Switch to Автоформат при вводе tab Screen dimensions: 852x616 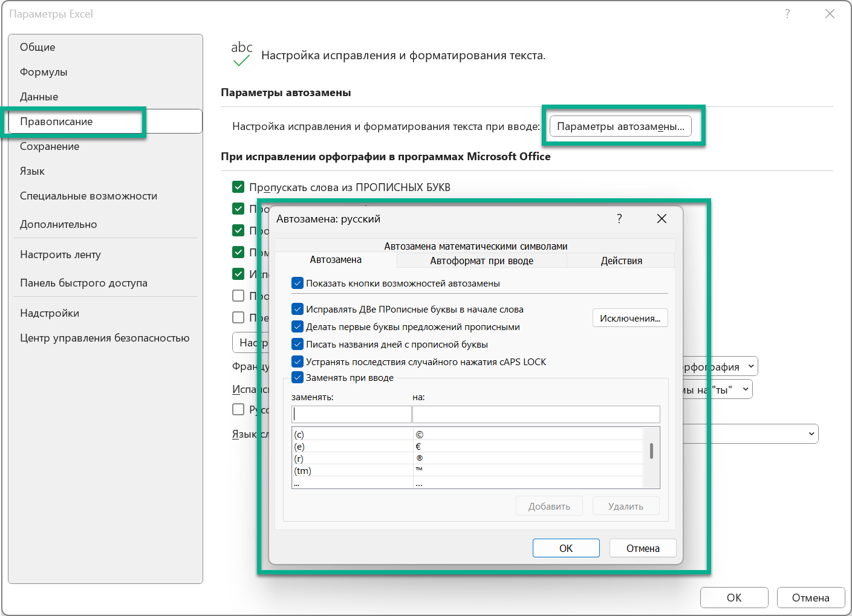[x=481, y=261]
